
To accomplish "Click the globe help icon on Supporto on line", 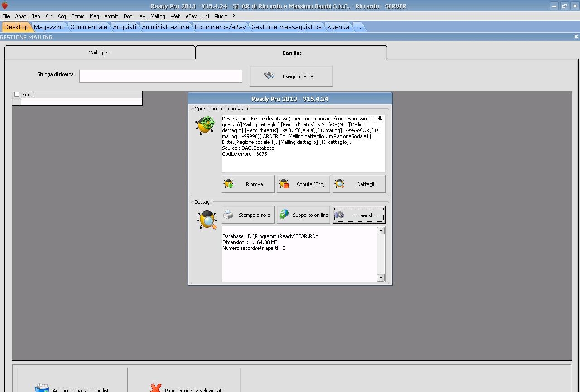I will 284,214.
